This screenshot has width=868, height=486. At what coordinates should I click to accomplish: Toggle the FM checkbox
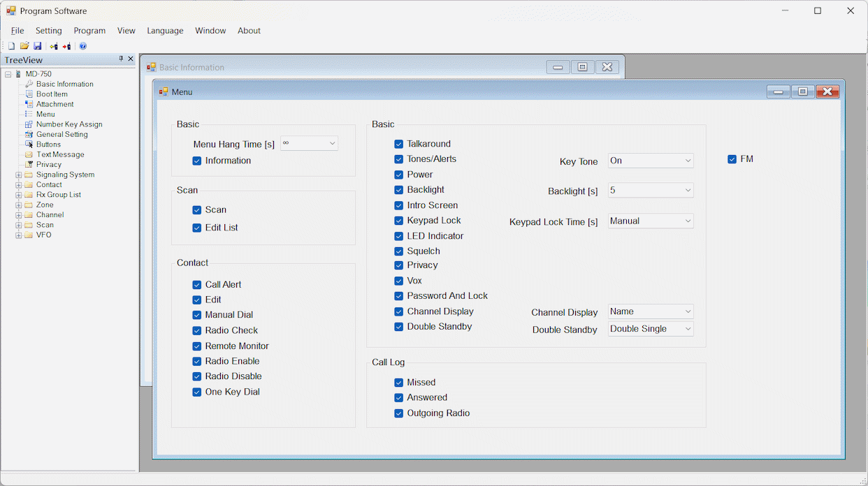click(732, 159)
